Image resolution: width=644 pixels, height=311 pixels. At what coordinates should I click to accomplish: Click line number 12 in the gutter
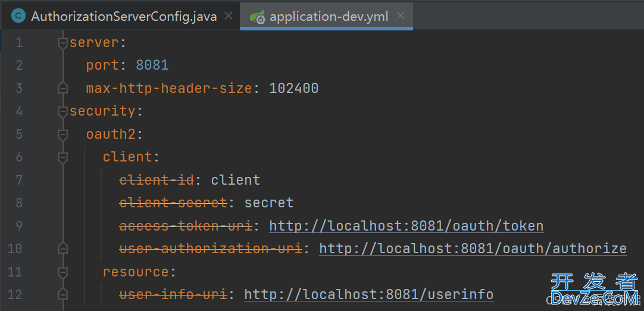[x=15, y=295]
